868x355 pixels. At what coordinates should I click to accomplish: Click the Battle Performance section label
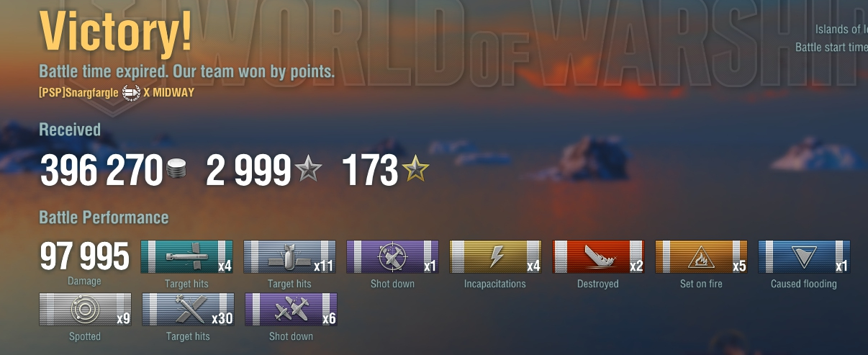[x=104, y=217]
